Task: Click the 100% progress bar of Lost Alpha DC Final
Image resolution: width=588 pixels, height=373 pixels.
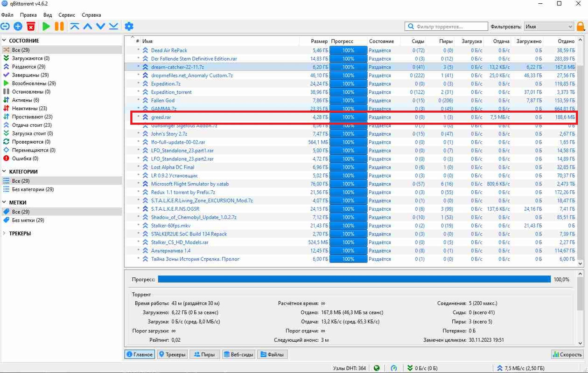Action: pyautogui.click(x=348, y=167)
